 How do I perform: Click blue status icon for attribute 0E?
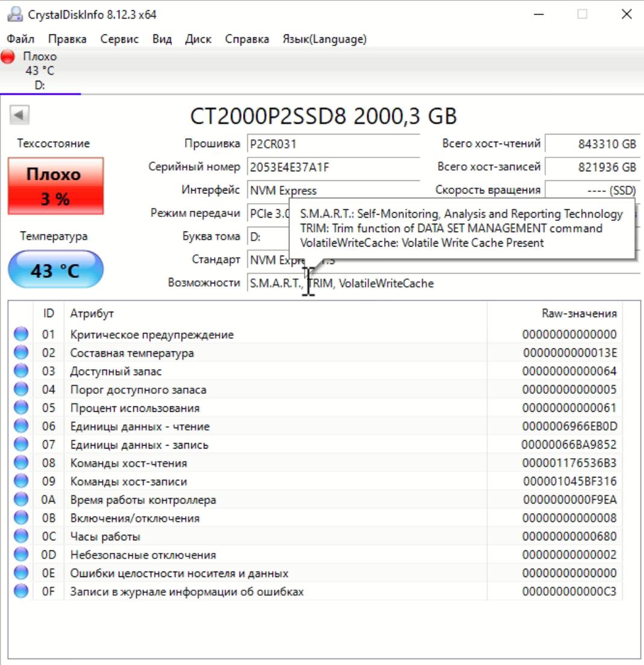pos(21,573)
